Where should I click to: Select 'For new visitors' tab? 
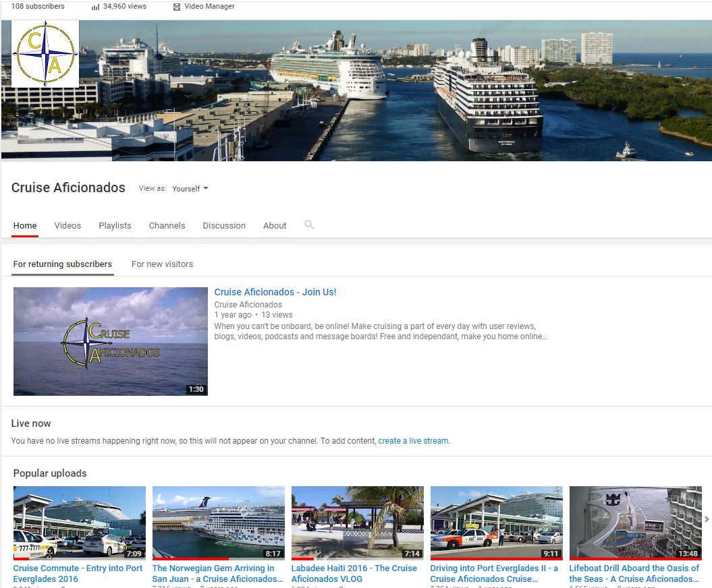[x=162, y=264]
